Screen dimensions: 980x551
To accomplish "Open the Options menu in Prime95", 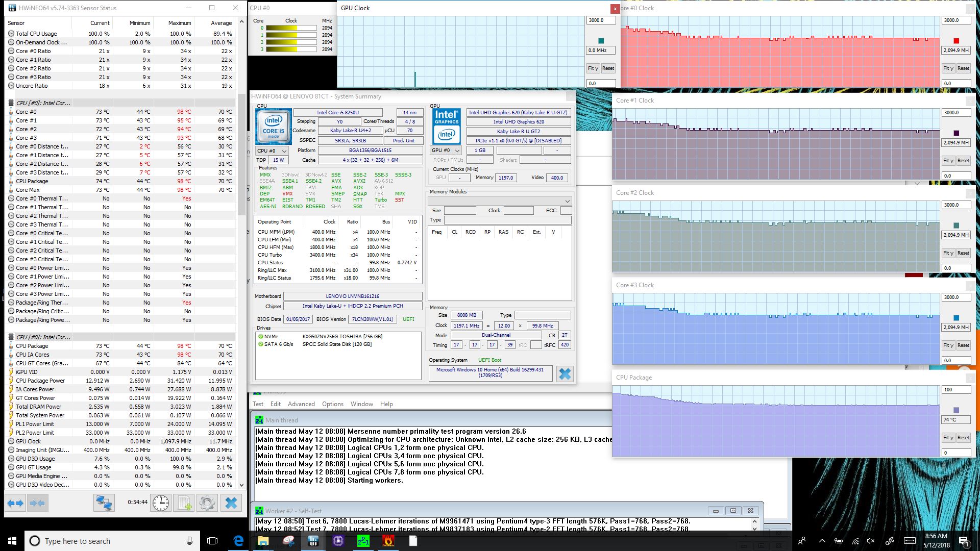I will [333, 404].
